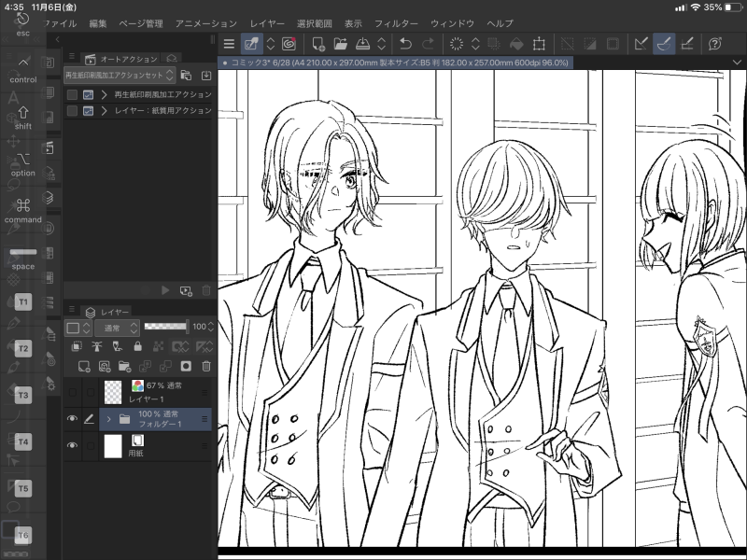Open Layer panel hamburger menu

point(72,309)
